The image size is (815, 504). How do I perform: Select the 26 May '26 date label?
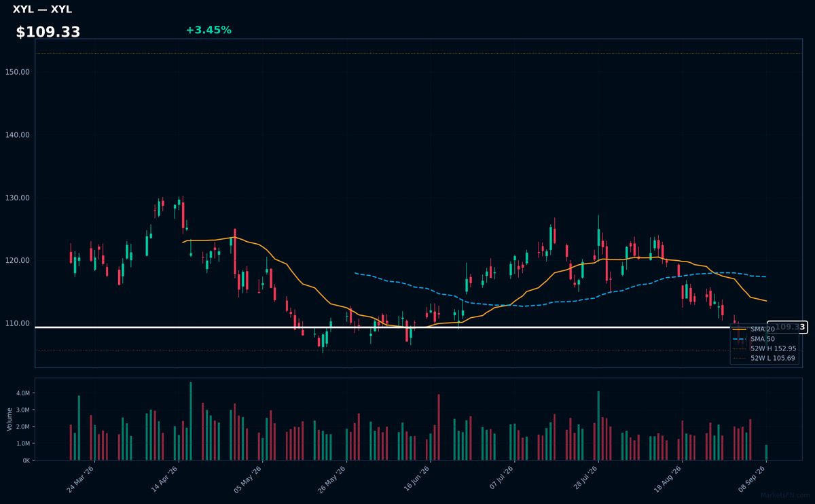click(x=332, y=479)
